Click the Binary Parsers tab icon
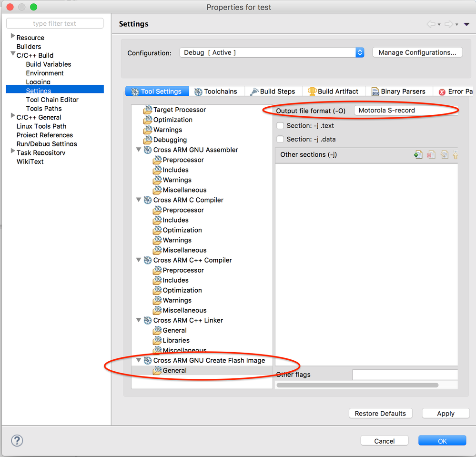 (375, 91)
